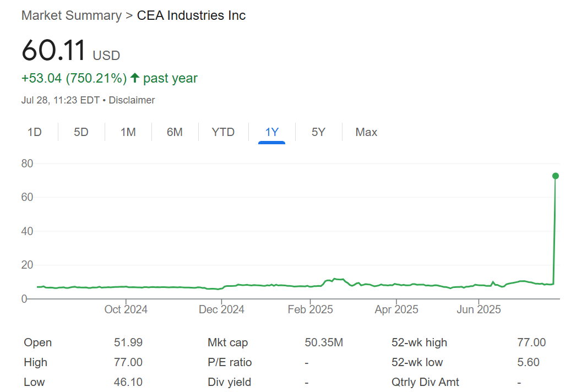Viewport: 582px width, 392px height.
Task: Click the Jun 2025 axis label
Action: pos(479,309)
